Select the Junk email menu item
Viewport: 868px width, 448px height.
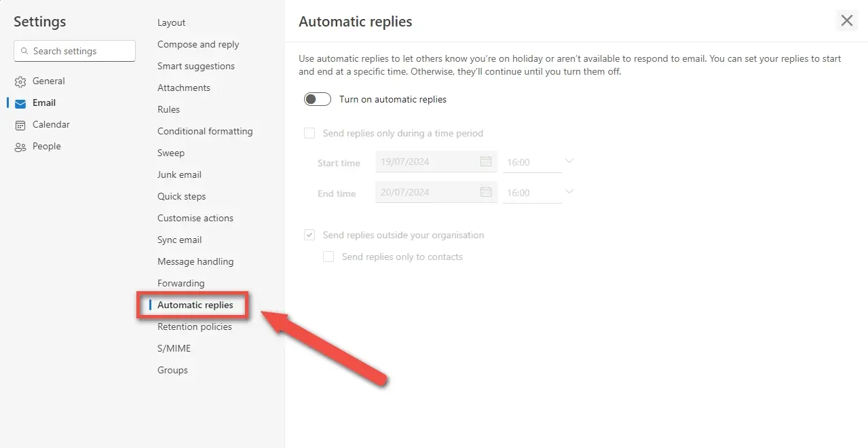(179, 174)
